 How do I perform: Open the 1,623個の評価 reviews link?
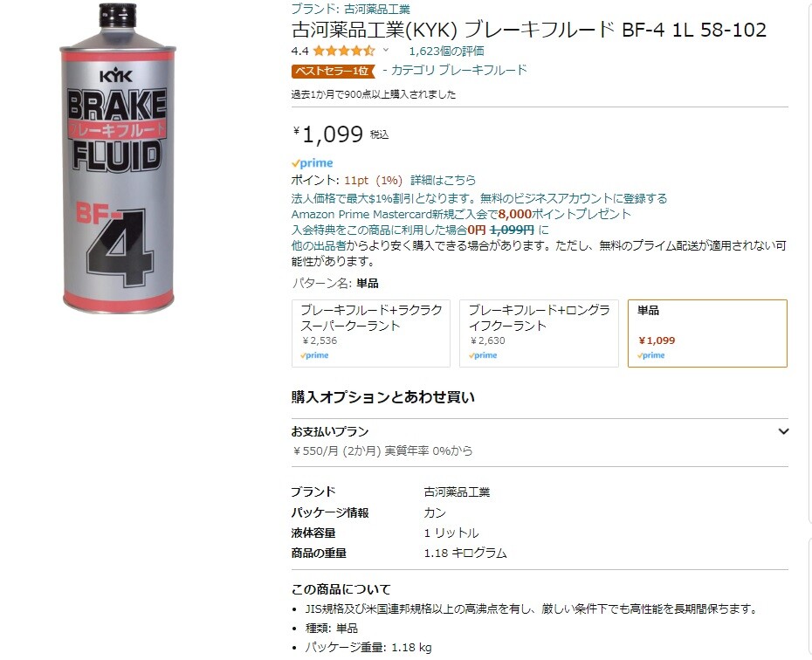446,51
